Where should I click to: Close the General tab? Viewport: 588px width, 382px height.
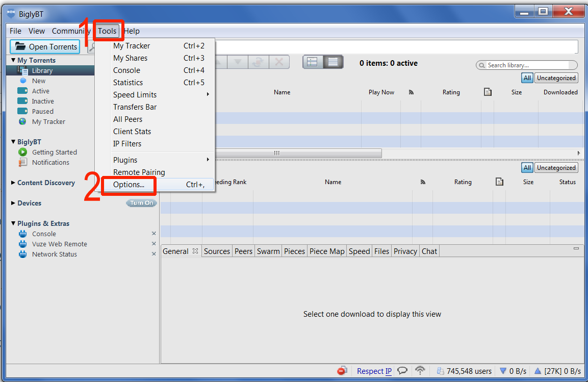(x=195, y=251)
